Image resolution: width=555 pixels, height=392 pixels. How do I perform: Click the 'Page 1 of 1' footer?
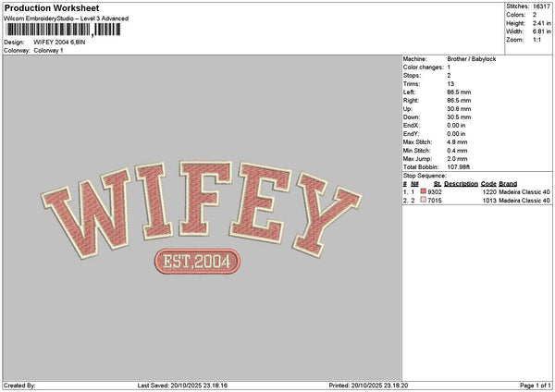point(536,386)
